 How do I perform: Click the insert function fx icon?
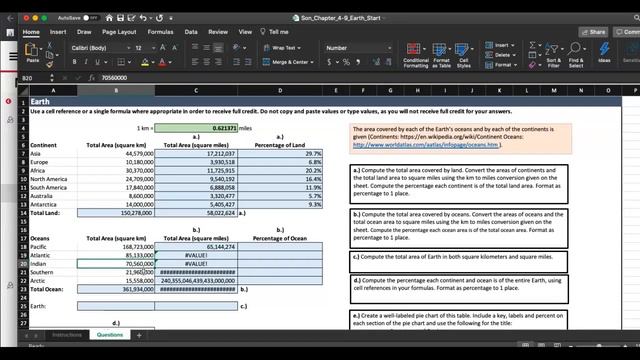(91, 78)
